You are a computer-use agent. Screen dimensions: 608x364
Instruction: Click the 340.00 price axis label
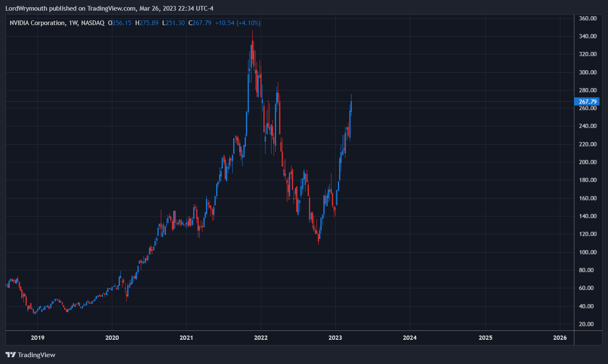[588, 36]
